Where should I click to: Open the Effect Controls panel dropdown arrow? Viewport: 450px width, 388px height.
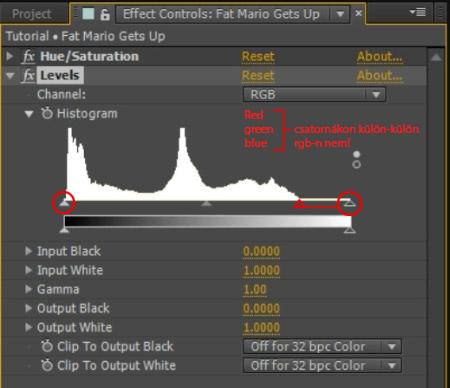point(340,14)
